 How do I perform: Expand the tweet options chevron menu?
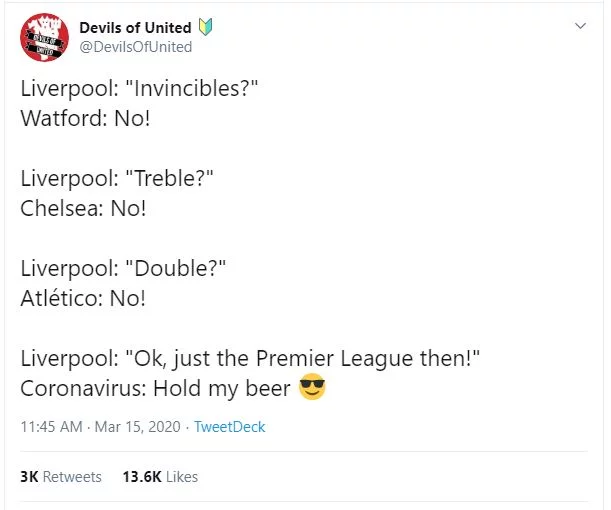pyautogui.click(x=580, y=25)
